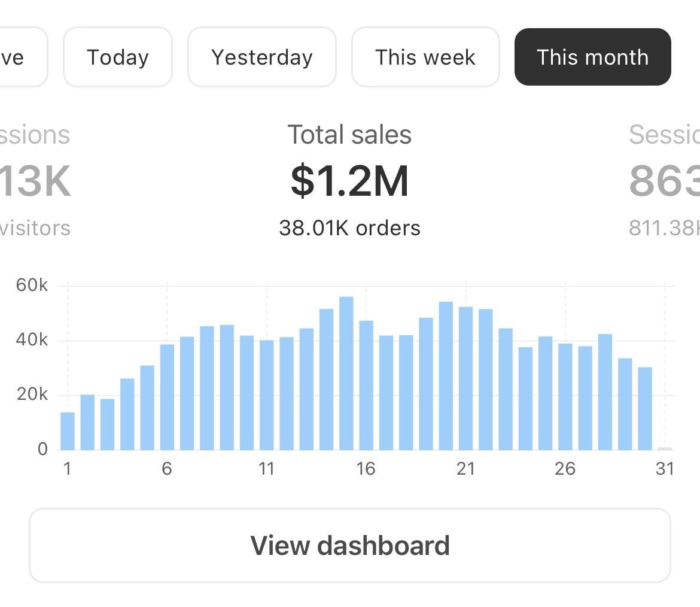Click the $1.2M total sales figure
The image size is (700, 607).
pyautogui.click(x=349, y=181)
